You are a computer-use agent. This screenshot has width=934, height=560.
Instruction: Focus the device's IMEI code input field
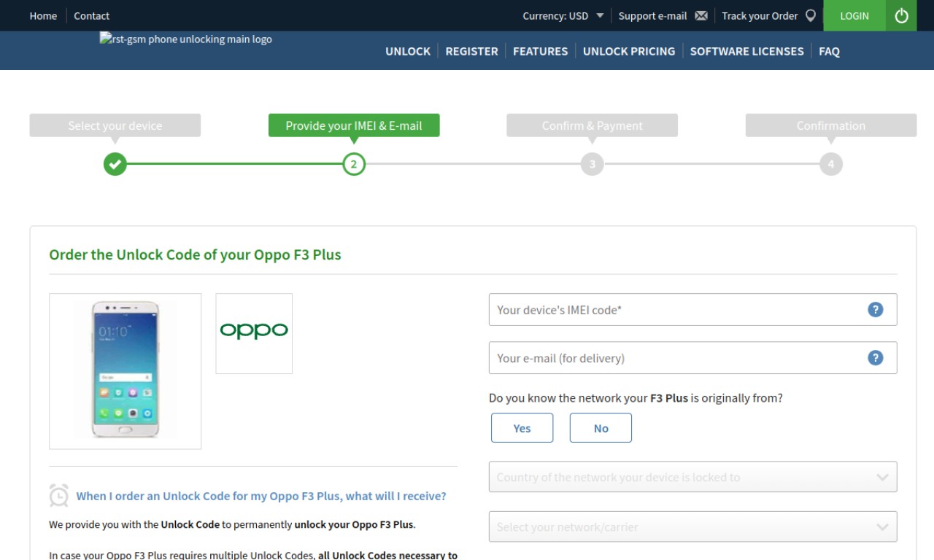[692, 309]
